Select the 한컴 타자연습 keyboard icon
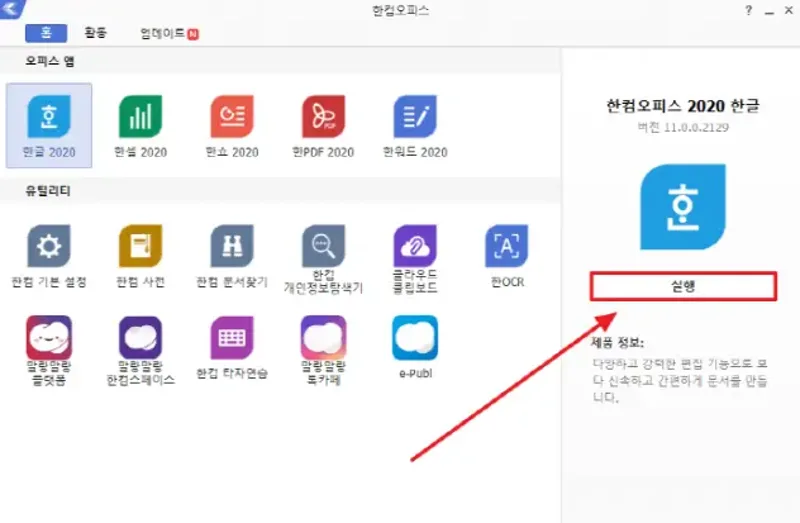Viewport: 800px width, 523px height. click(x=232, y=337)
